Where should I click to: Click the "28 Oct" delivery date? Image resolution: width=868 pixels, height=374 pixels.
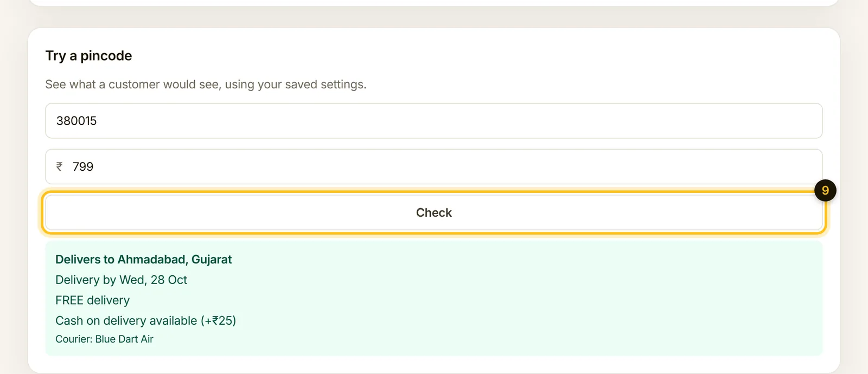pyautogui.click(x=169, y=280)
